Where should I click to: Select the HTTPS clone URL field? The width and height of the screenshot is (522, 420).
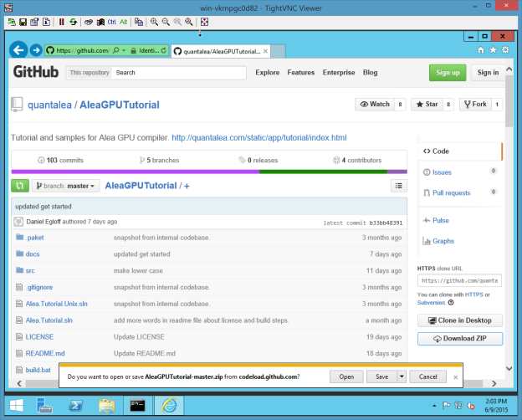click(x=459, y=281)
